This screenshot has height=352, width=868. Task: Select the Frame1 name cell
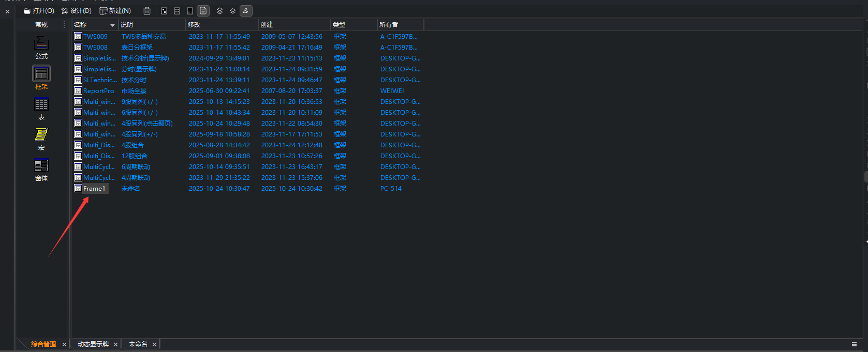coord(94,189)
